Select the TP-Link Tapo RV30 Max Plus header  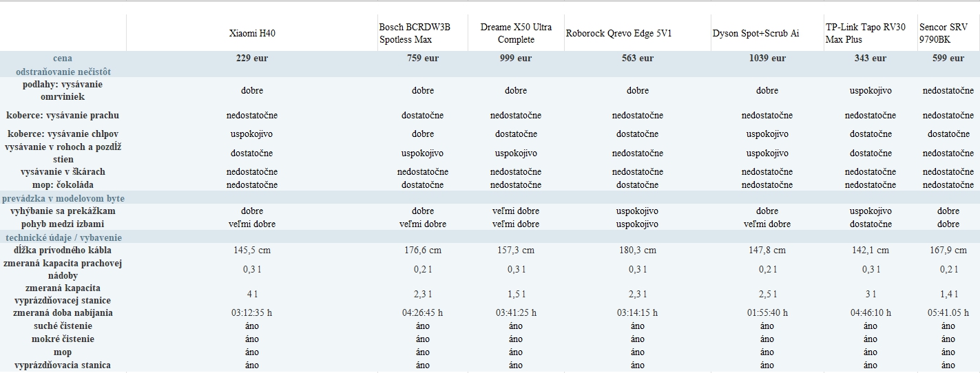point(866,33)
